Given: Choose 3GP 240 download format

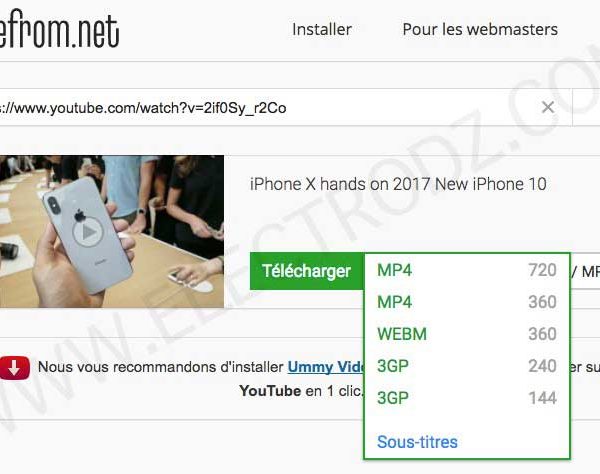Looking at the screenshot, I should 466,366.
